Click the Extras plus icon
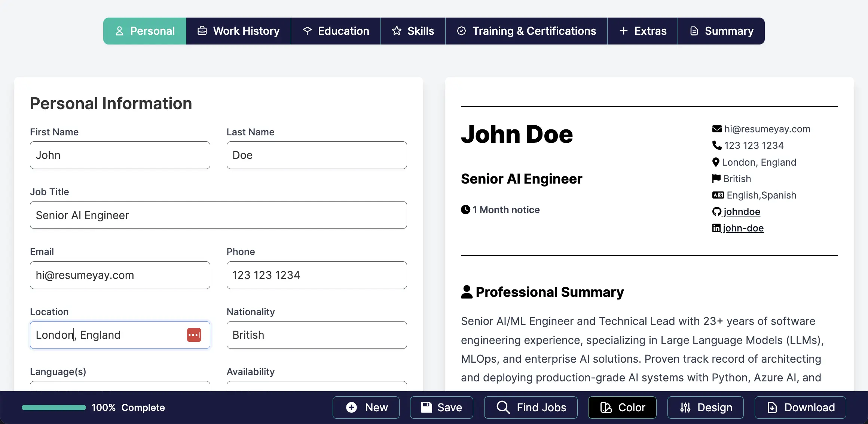Screen dimensions: 868x424 coord(623,31)
